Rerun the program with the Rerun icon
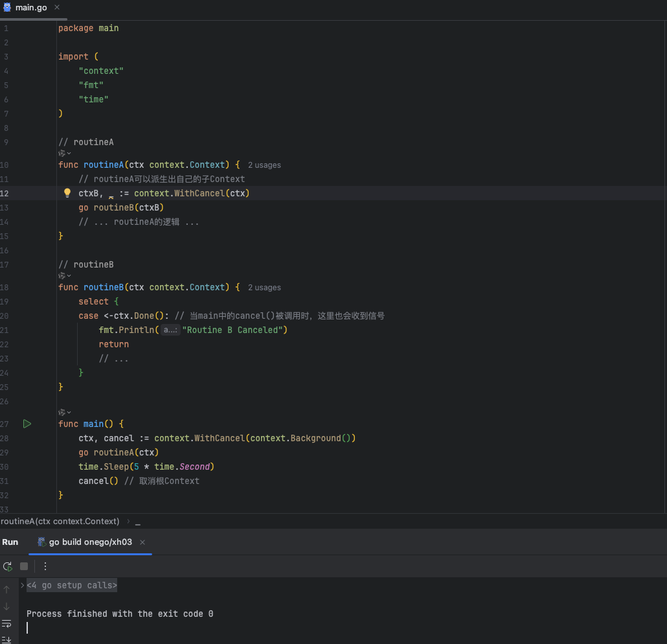Screen dimensions: 667x644 tap(8, 566)
